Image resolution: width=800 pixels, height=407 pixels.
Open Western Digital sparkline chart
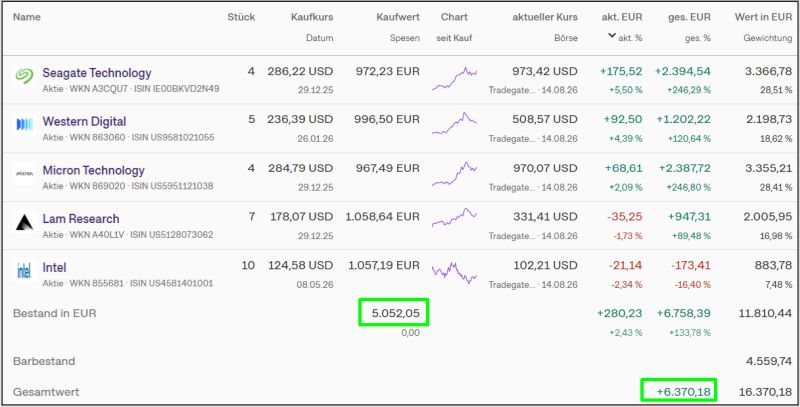[x=455, y=123]
